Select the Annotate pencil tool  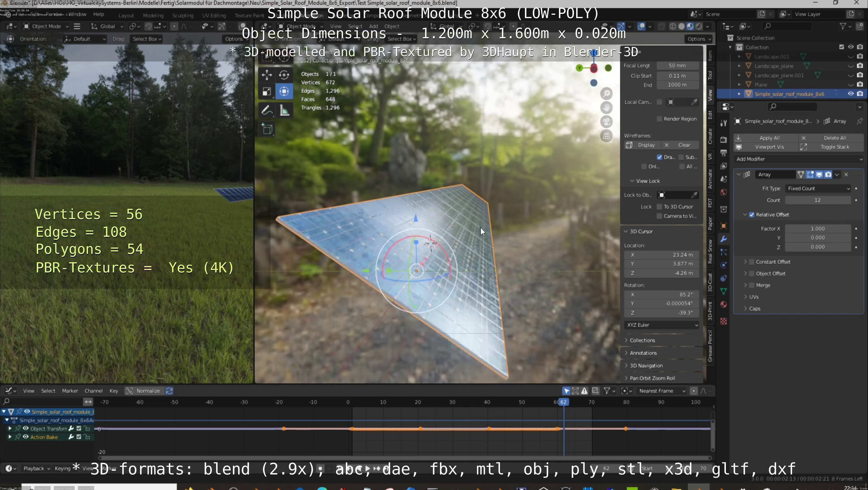[267, 111]
